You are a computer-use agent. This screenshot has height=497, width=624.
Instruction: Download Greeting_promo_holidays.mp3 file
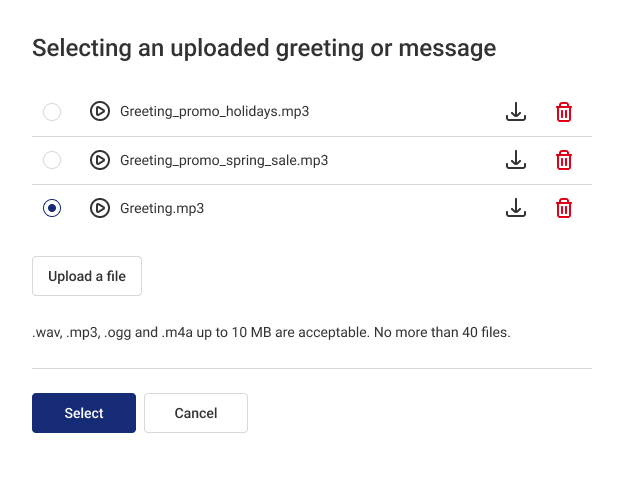516,111
